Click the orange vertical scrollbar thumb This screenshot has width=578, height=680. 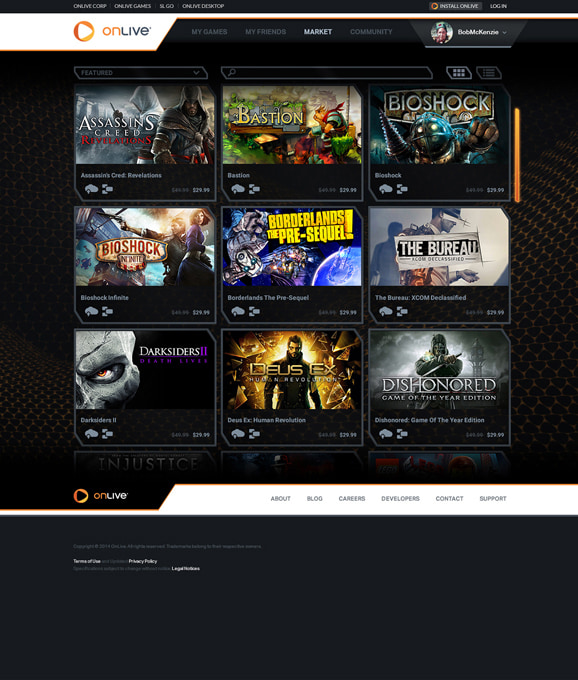[x=517, y=155]
